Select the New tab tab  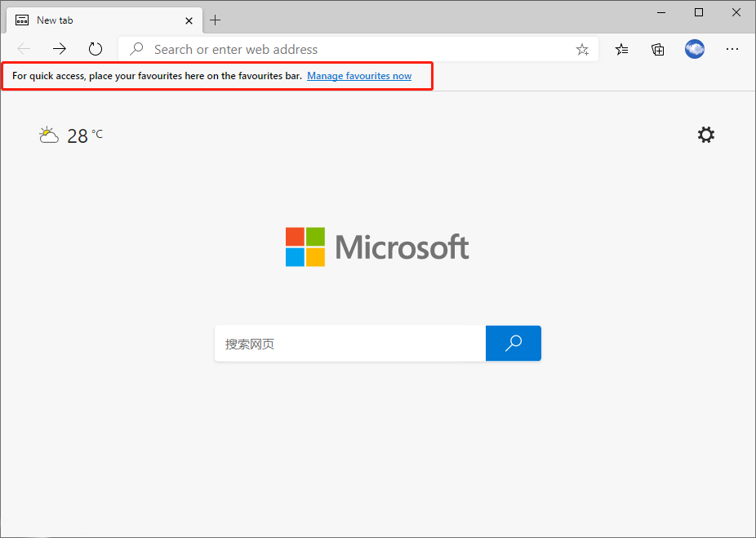(105, 20)
